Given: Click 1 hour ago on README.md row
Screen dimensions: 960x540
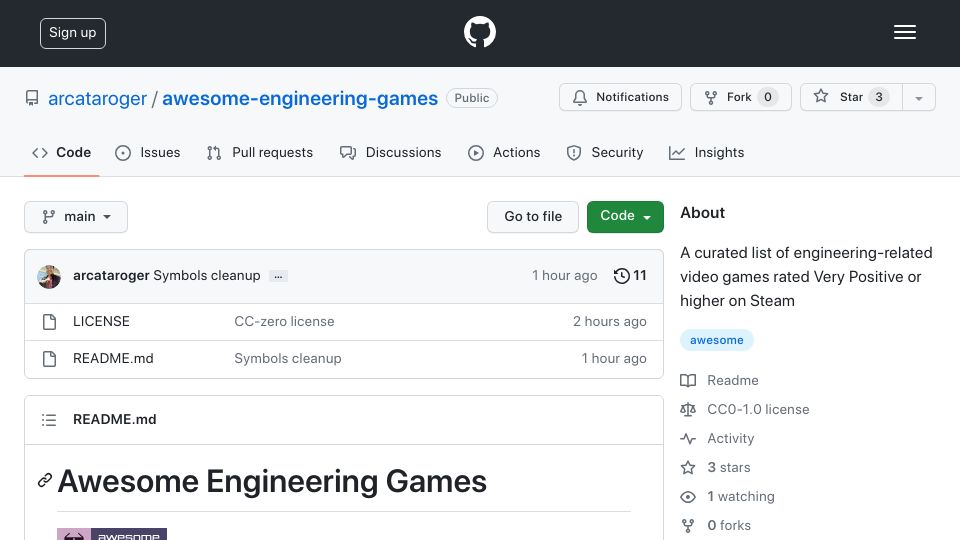Looking at the screenshot, I should click(x=613, y=358).
